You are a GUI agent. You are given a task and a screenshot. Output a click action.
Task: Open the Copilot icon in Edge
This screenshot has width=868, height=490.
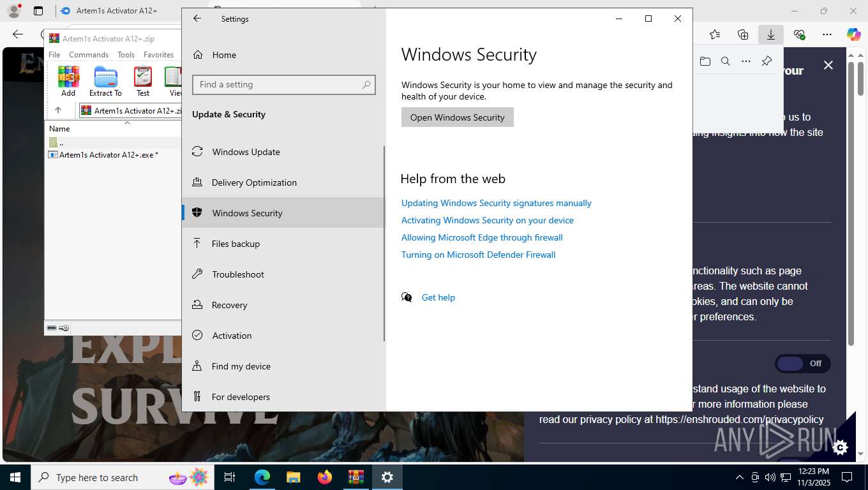click(854, 34)
